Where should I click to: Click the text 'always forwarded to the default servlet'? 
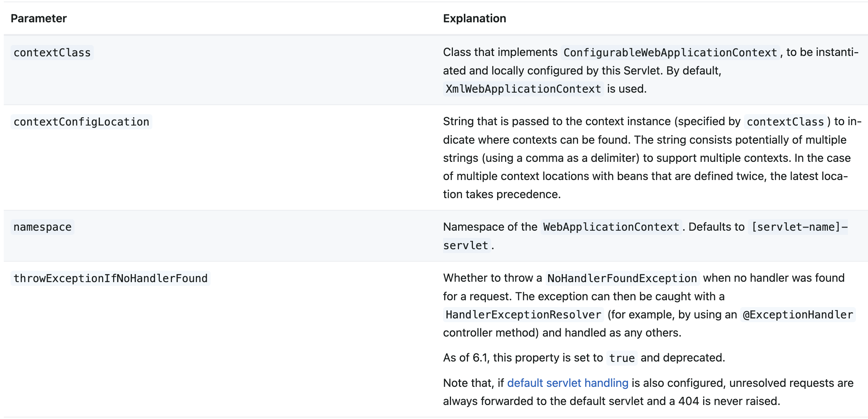(x=543, y=401)
